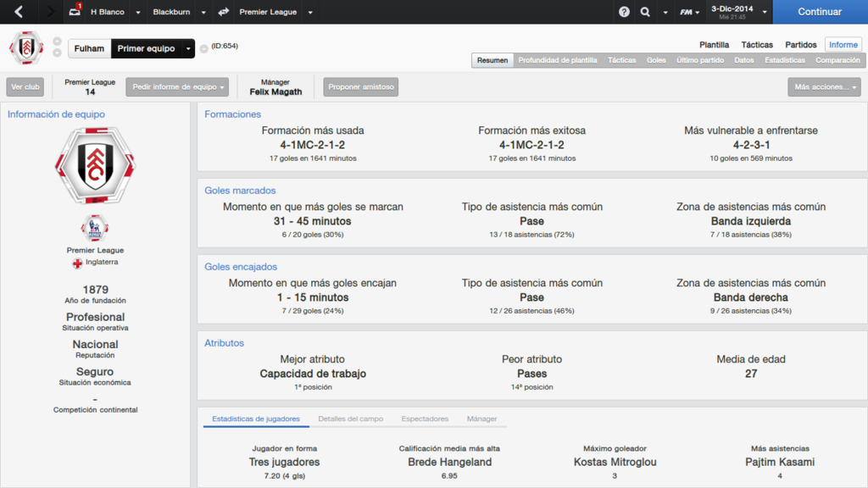Expand the Premier League dropdown arrow
The height and width of the screenshot is (488, 868).
pos(310,12)
